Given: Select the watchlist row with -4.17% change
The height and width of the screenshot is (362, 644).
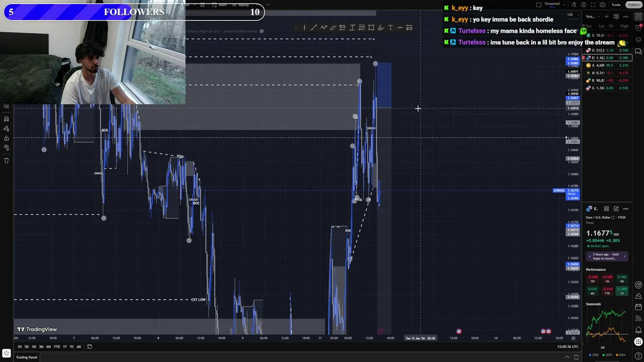Looking at the screenshot, I should 607,73.
